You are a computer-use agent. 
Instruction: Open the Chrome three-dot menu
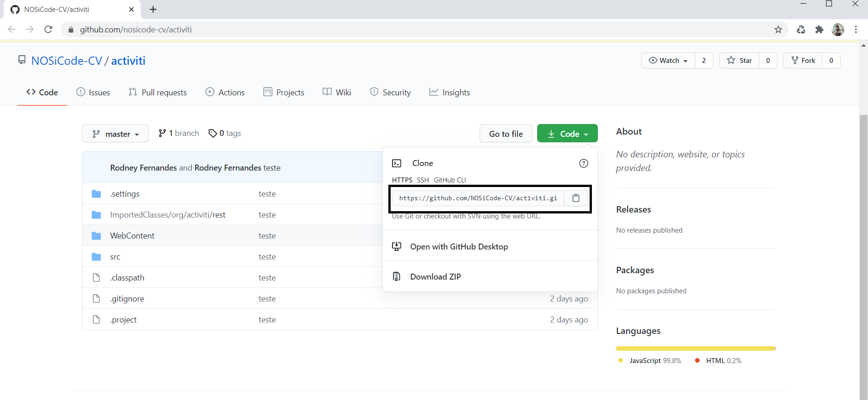(856, 30)
